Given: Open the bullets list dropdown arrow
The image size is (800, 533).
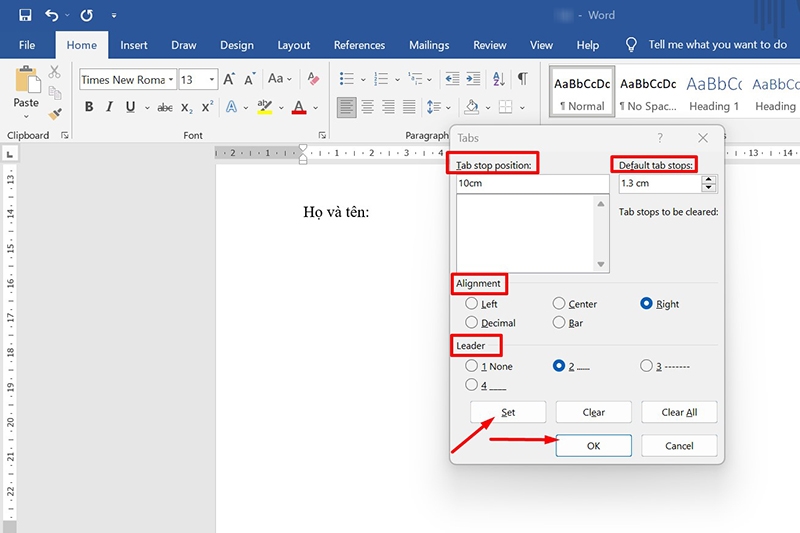Looking at the screenshot, I should pos(363,80).
